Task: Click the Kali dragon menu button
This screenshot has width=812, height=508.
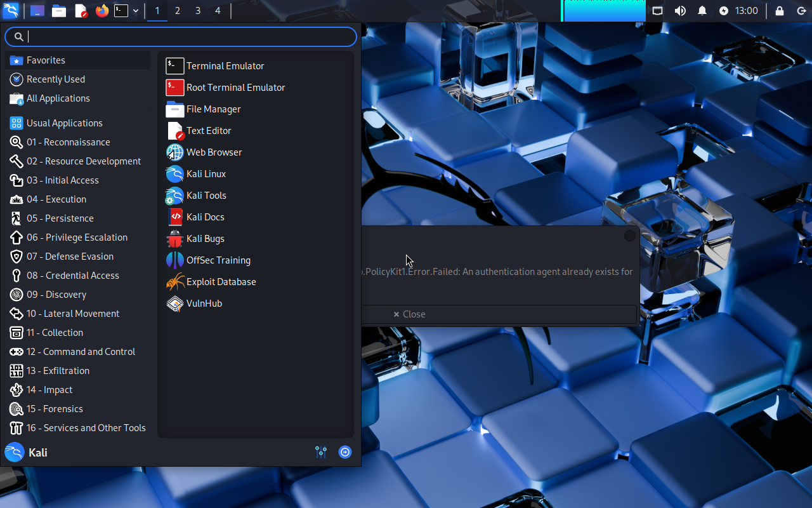Action: [11, 11]
